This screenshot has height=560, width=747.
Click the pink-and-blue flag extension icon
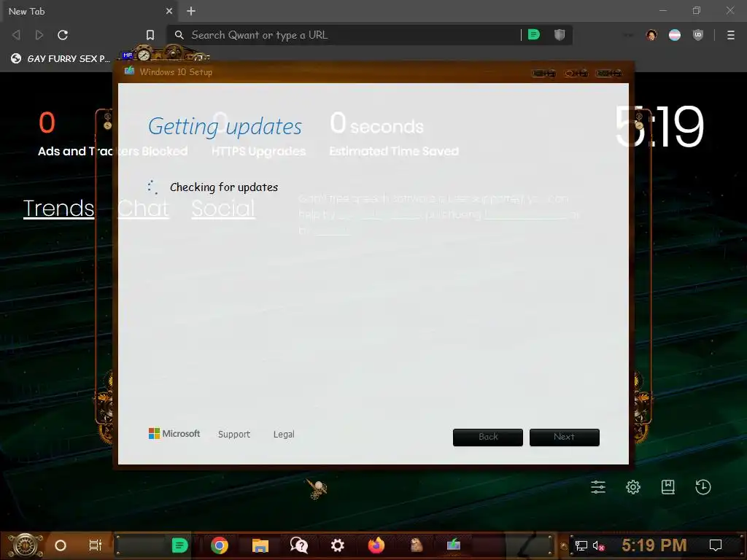click(675, 35)
